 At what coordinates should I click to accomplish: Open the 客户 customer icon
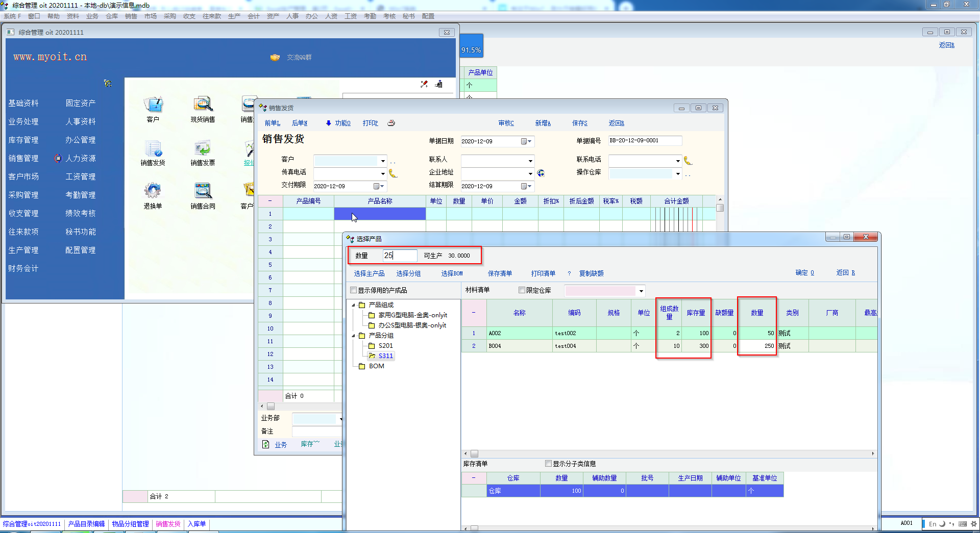[153, 105]
